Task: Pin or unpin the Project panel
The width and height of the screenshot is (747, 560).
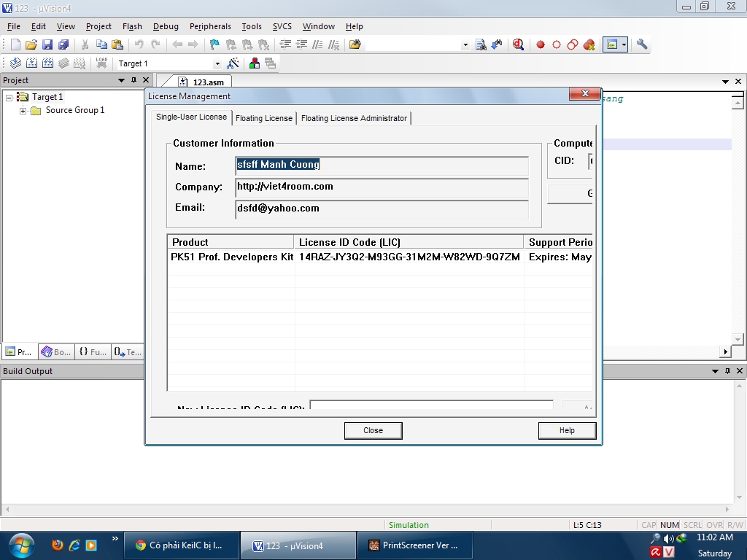Action: click(x=134, y=80)
